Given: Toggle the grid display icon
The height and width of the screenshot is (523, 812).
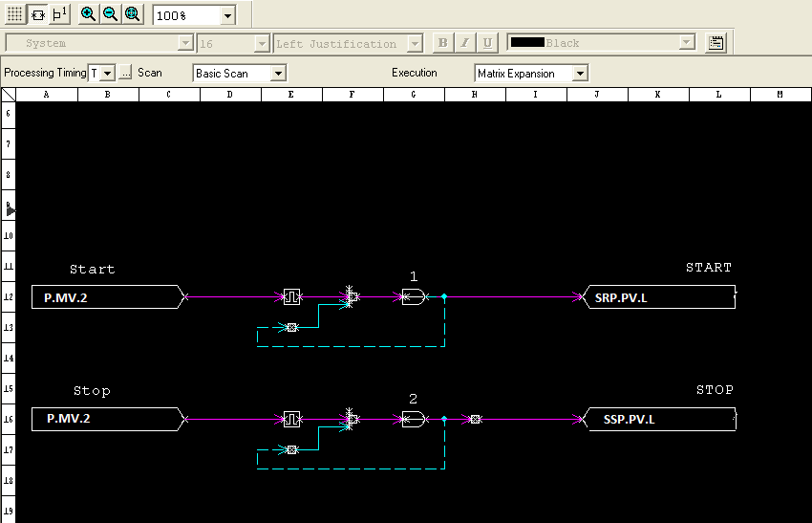Looking at the screenshot, I should (x=14, y=14).
